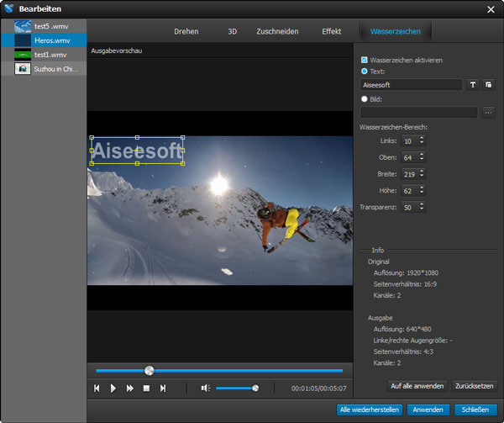Click the fast forward icon
Screen dimensions: 504x423
tap(130, 388)
